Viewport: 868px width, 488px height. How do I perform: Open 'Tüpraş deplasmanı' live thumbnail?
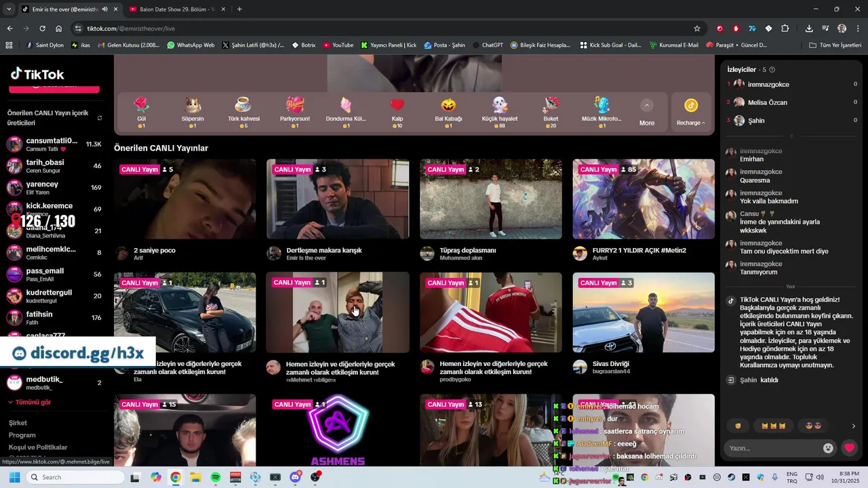[x=491, y=199]
